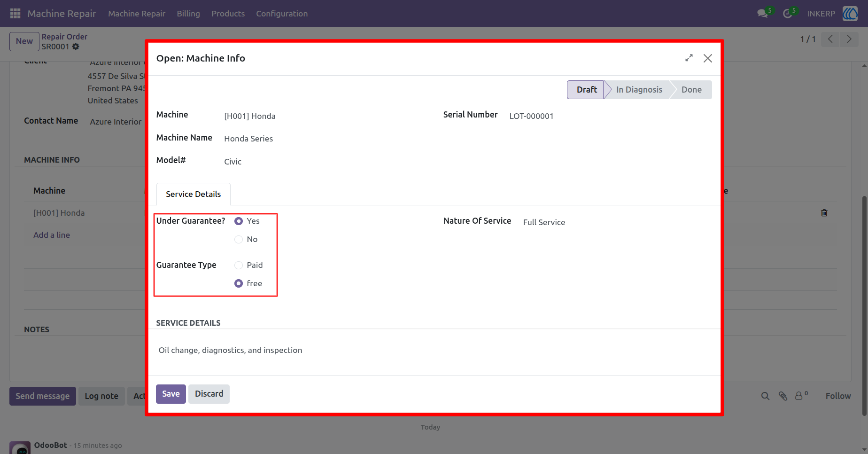Open the Machine Repair top menu
This screenshot has width=868, height=454.
137,14
